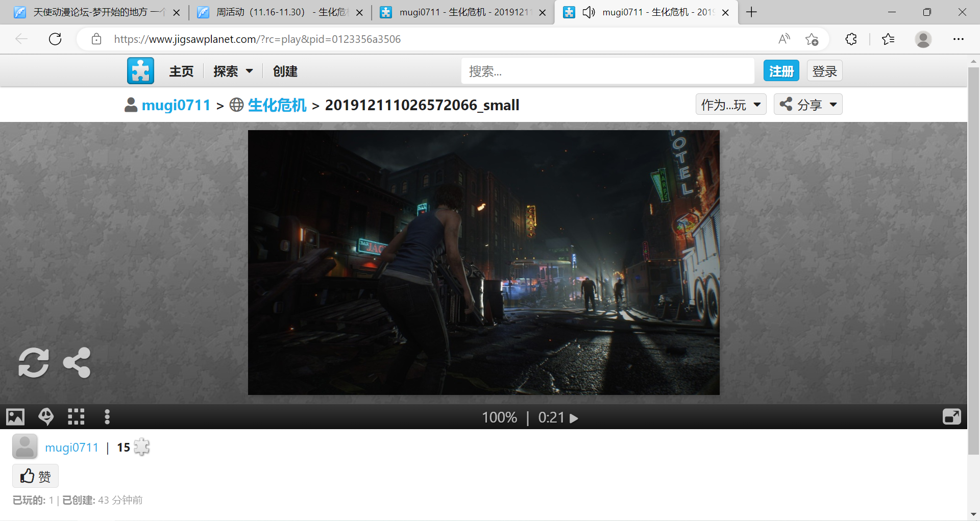This screenshot has width=980, height=521.
Task: Share puzzle via the large share icon
Action: pos(77,363)
